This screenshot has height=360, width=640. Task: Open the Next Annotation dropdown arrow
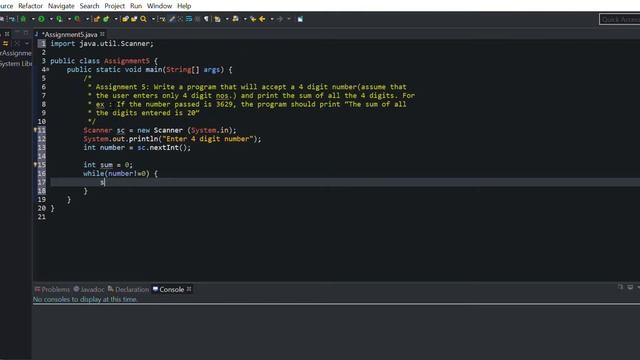click(227, 19)
